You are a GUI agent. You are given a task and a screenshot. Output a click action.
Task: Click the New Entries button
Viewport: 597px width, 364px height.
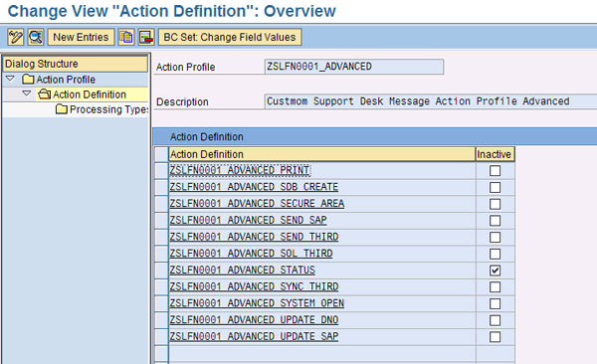click(x=81, y=37)
